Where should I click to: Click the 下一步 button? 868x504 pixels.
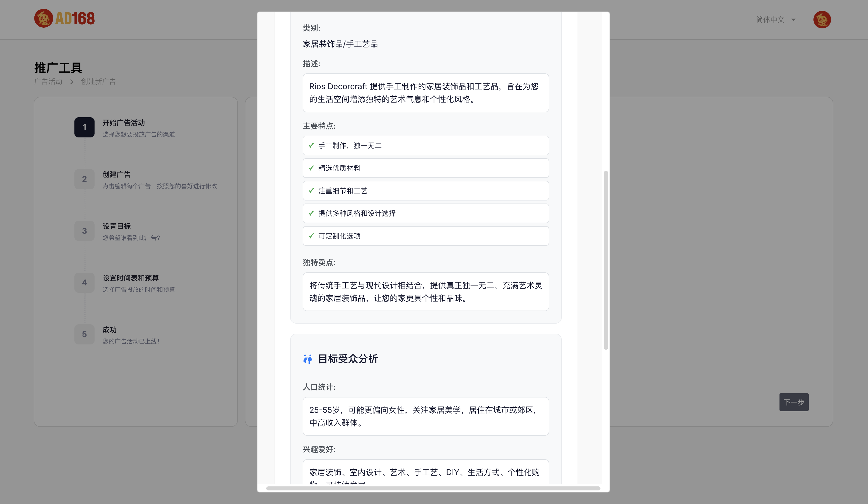[x=794, y=402]
